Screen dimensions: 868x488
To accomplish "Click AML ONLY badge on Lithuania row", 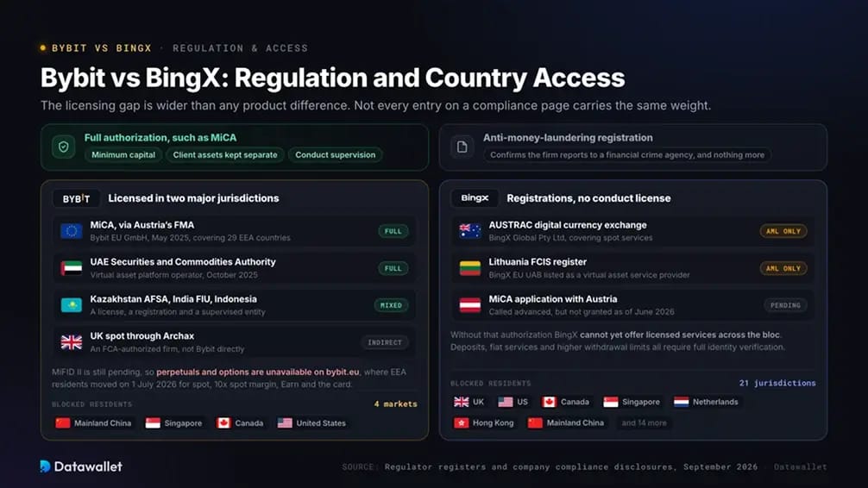I will pyautogui.click(x=783, y=268).
